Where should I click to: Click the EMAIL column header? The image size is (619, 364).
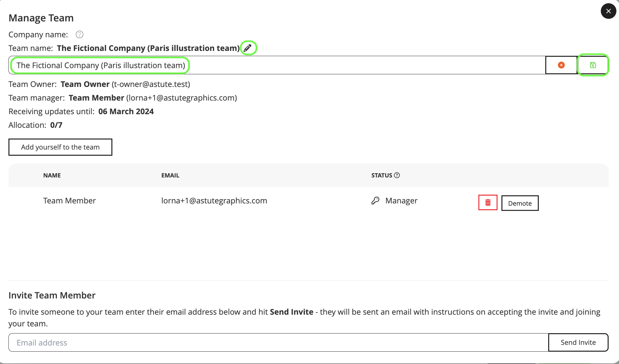pyautogui.click(x=170, y=176)
